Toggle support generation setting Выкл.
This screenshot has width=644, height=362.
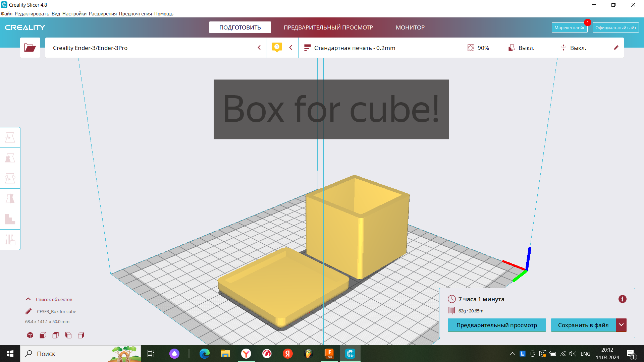[x=521, y=48]
